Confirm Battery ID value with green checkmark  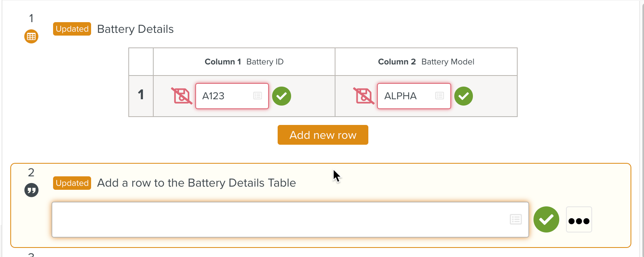[x=282, y=96]
